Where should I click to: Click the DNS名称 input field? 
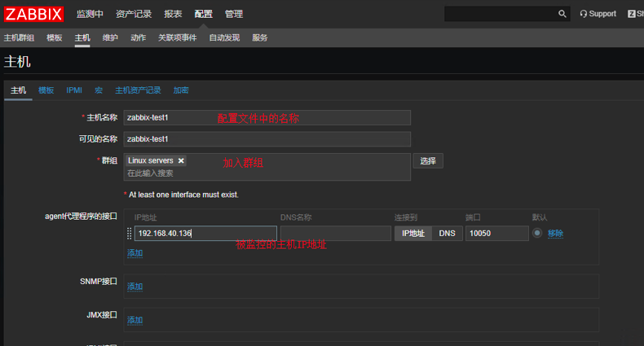pyautogui.click(x=336, y=234)
